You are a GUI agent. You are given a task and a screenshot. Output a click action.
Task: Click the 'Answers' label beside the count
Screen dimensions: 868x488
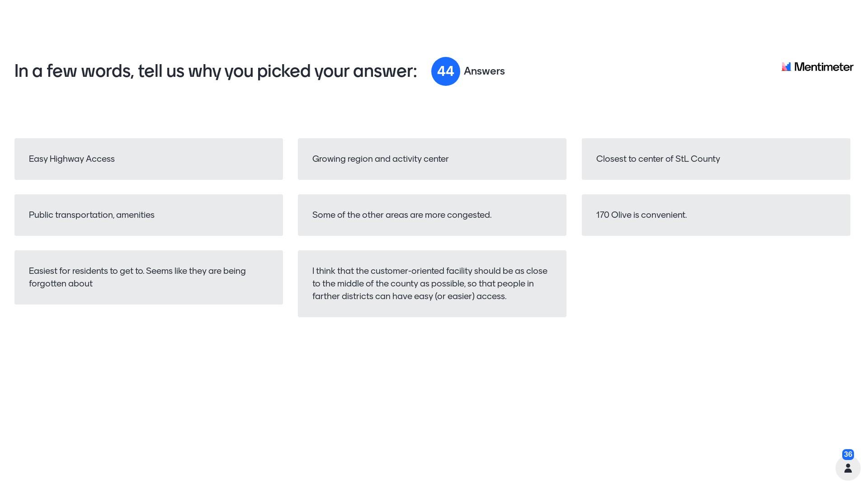click(x=484, y=71)
